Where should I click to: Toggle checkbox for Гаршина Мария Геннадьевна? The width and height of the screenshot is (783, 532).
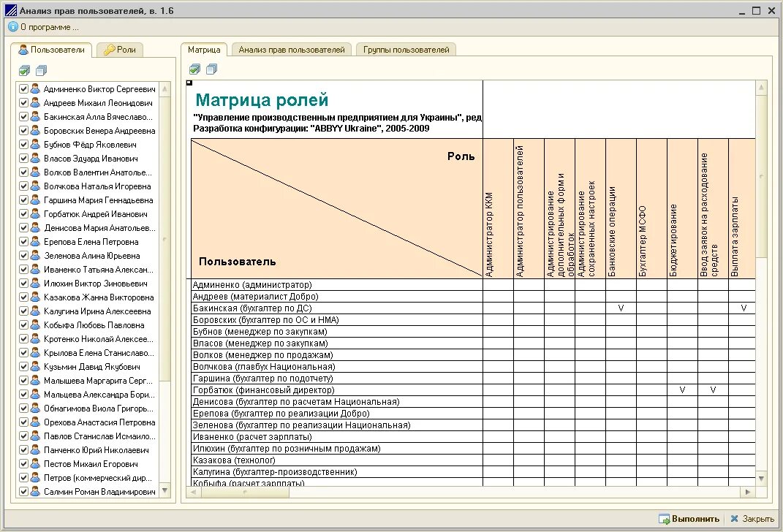click(23, 199)
